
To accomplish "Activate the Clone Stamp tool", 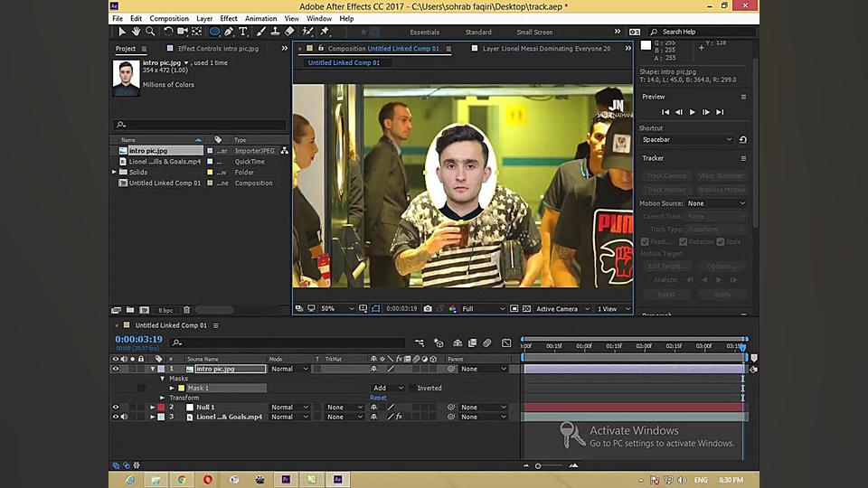I will tap(274, 32).
